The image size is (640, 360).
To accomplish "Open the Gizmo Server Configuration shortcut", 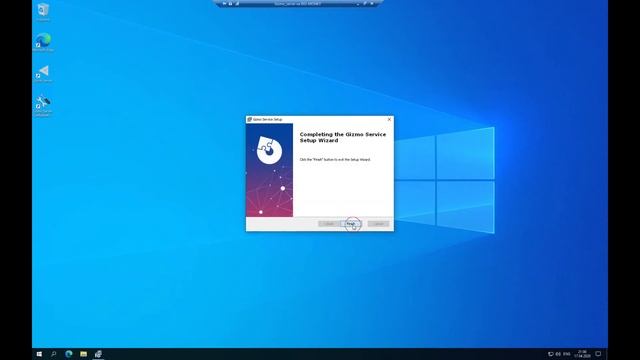I will (43, 106).
